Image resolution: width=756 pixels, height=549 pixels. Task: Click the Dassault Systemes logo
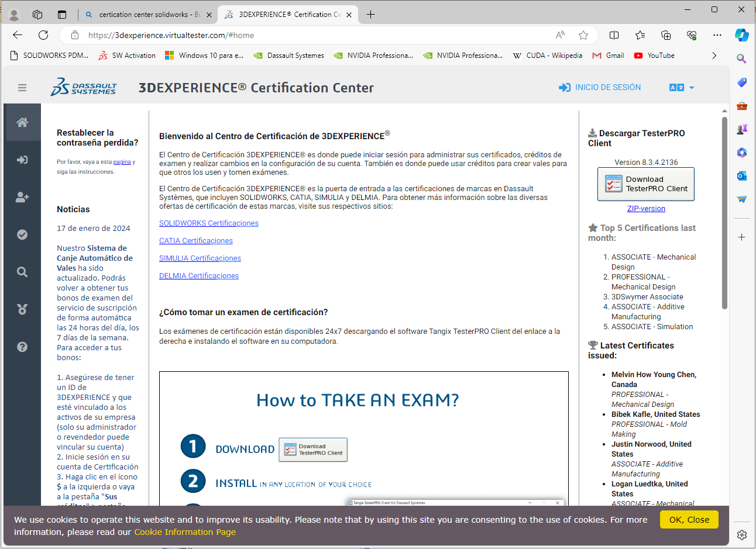click(84, 87)
